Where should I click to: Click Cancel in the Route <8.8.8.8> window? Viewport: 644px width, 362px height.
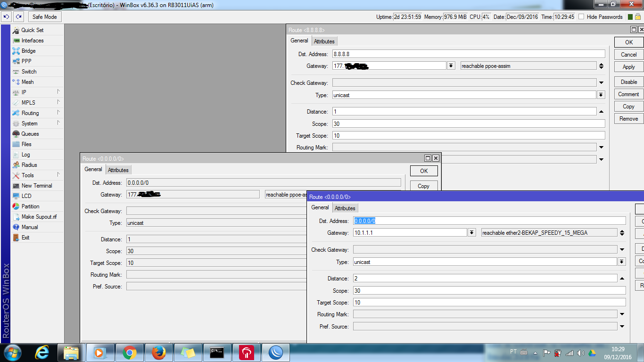(629, 55)
